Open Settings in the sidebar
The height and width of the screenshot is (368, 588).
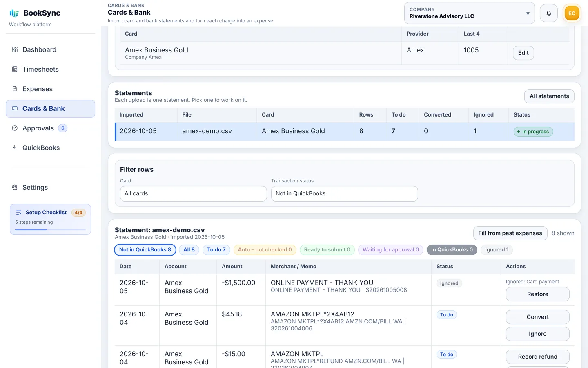click(x=50, y=187)
